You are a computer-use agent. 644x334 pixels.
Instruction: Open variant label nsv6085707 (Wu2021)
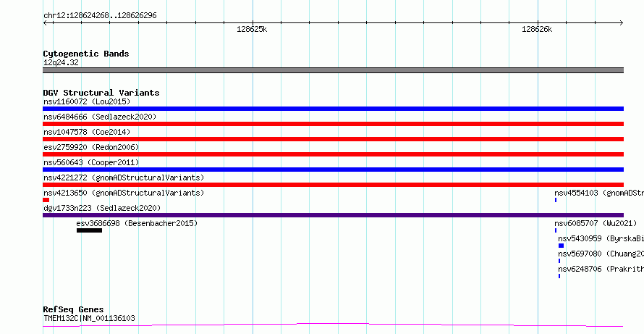click(596, 223)
